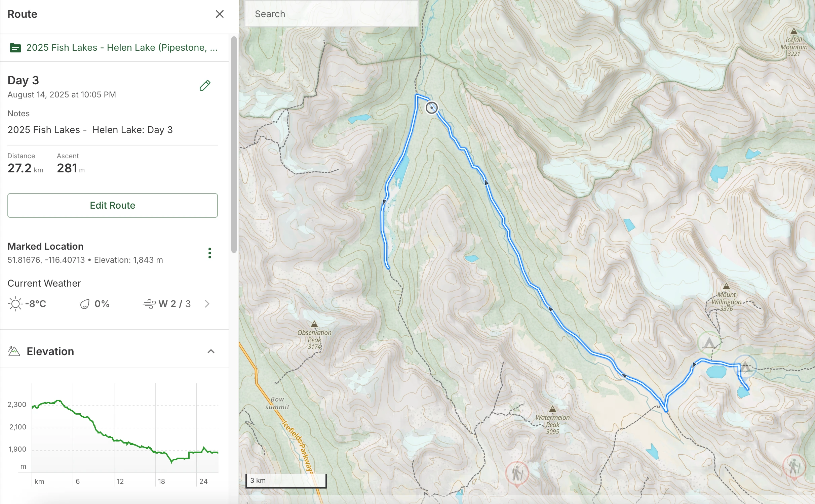Click the wind speed icon showing W 2/3
The image size is (815, 504).
pyautogui.click(x=149, y=303)
